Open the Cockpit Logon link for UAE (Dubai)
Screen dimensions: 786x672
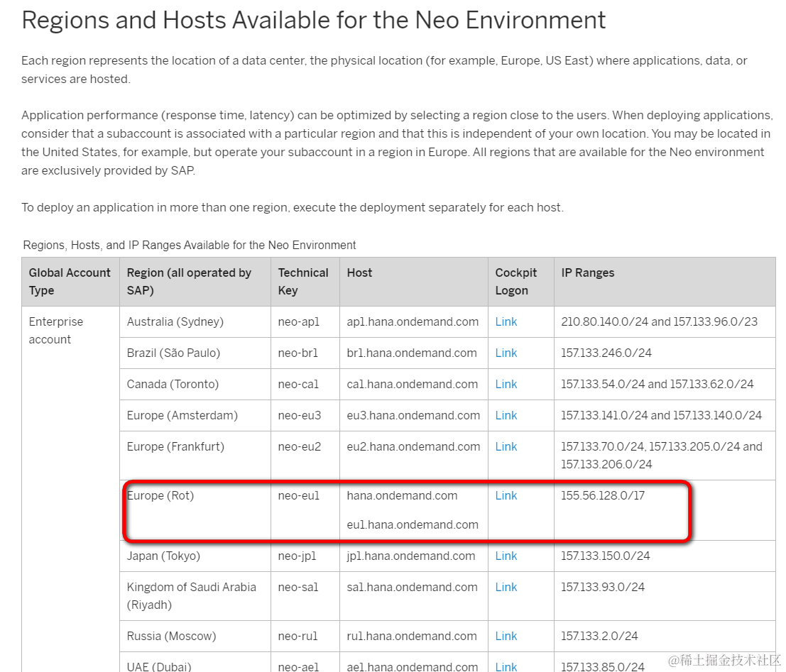pyautogui.click(x=506, y=666)
